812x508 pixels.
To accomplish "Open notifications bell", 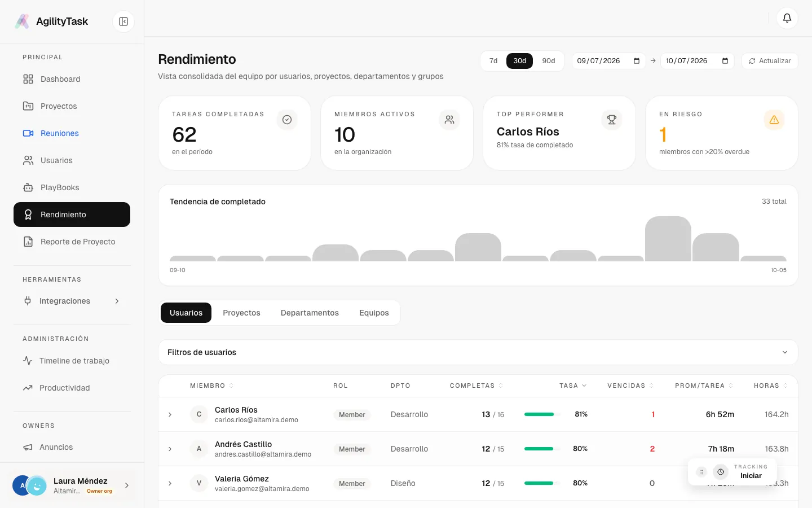I will [787, 18].
